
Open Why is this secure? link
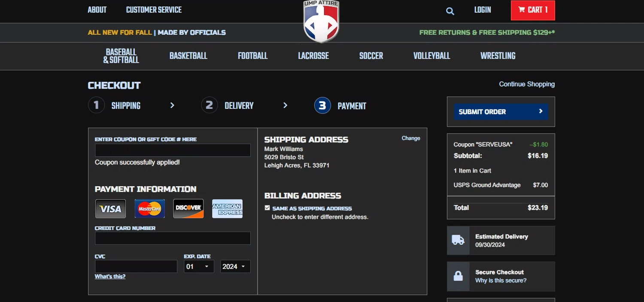(501, 281)
